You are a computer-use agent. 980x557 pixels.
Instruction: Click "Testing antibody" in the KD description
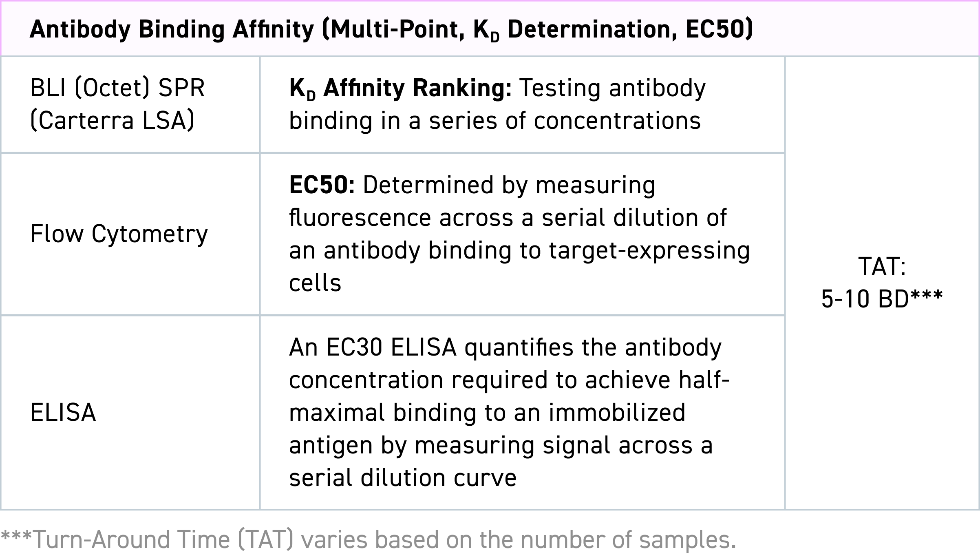point(613,88)
